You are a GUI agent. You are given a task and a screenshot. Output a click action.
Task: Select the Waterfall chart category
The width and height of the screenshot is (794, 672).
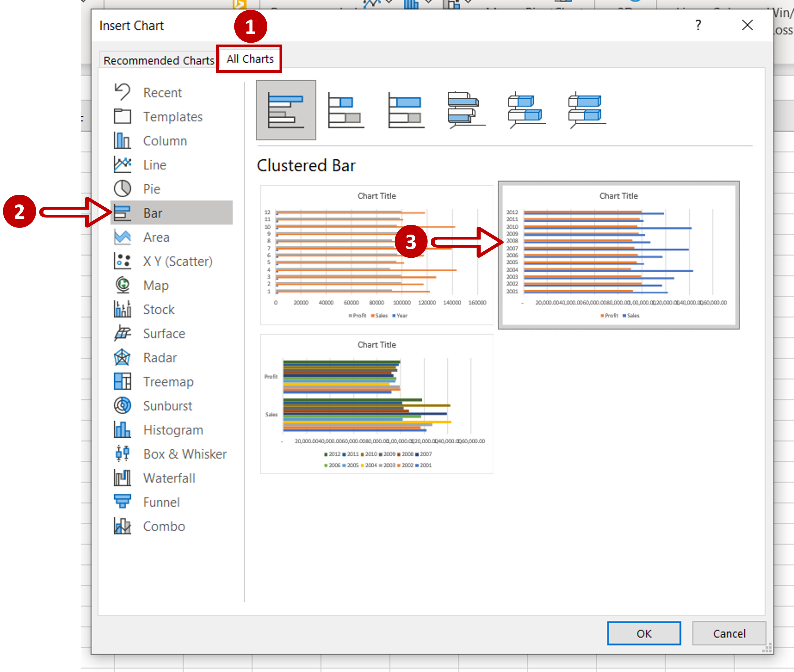coord(169,478)
